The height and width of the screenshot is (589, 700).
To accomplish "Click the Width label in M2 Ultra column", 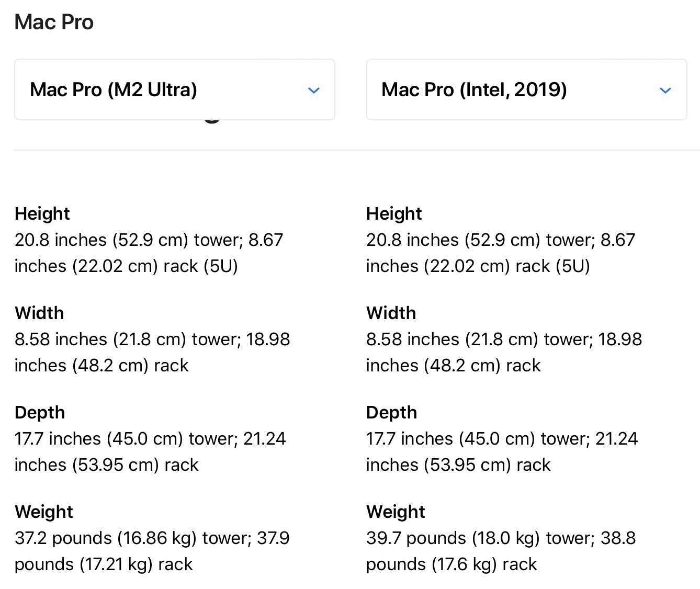I will click(x=39, y=313).
